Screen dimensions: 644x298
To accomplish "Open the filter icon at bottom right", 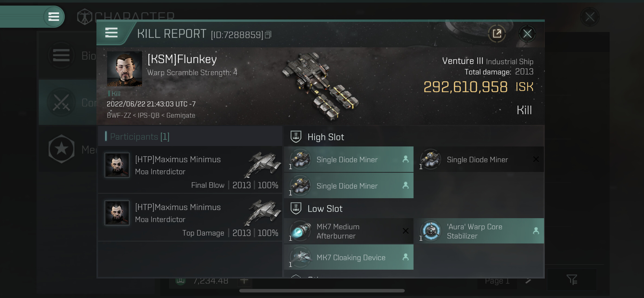I will point(572,279).
